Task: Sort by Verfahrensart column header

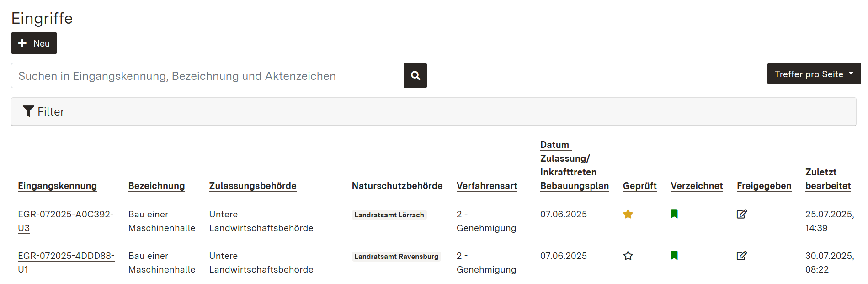Action: tap(486, 186)
